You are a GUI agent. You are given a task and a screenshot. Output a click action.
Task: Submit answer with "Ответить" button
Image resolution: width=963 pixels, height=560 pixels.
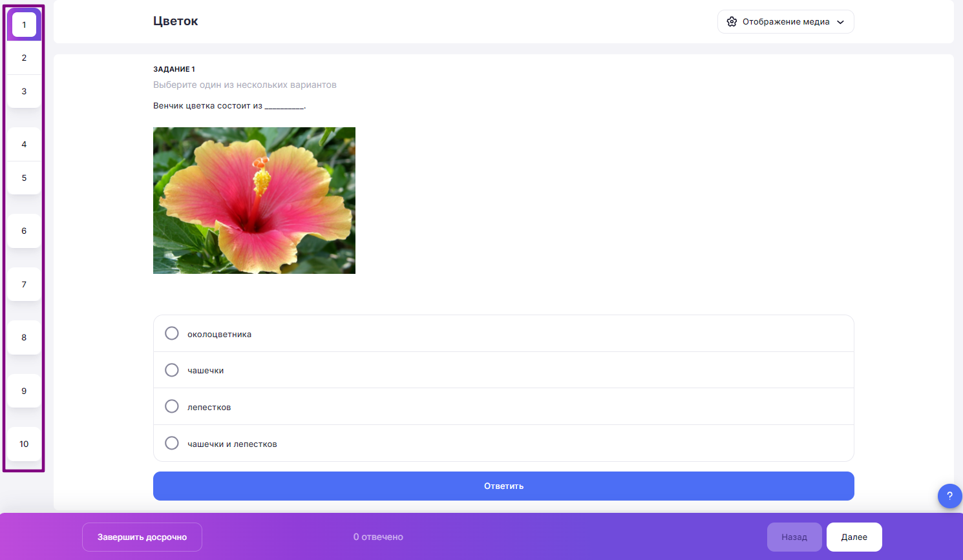click(x=503, y=486)
